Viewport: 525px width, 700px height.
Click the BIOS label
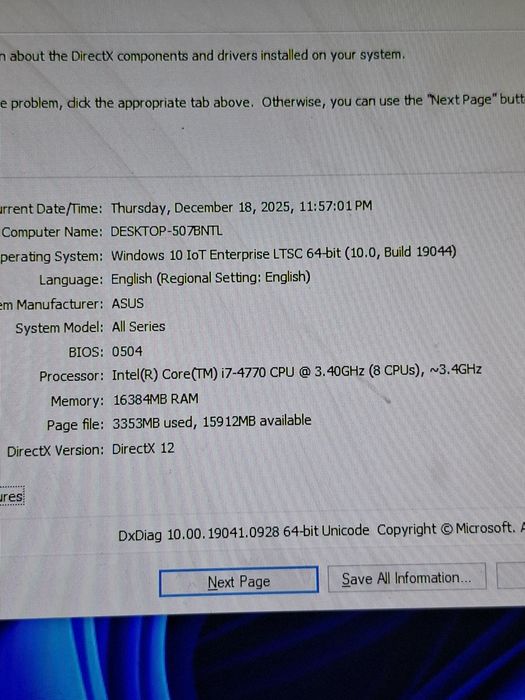86,352
